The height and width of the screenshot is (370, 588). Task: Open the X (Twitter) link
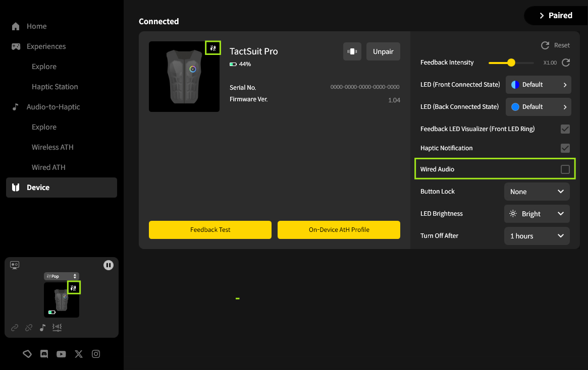tap(78, 354)
